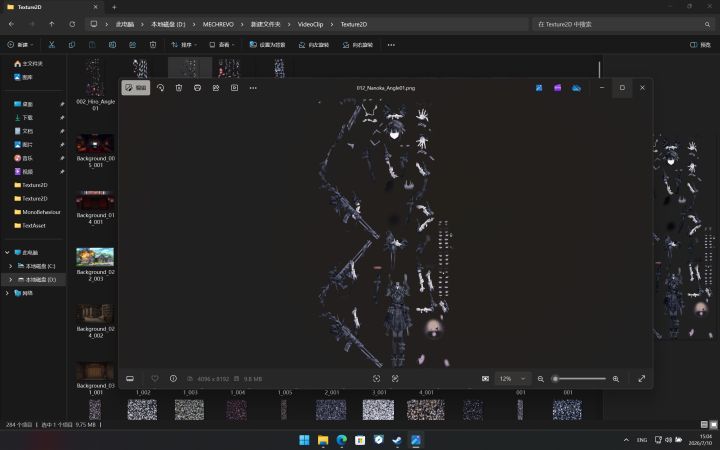Click the Rename icon in Explorer toolbar
The width and height of the screenshot is (720, 450).
pyautogui.click(x=112, y=45)
